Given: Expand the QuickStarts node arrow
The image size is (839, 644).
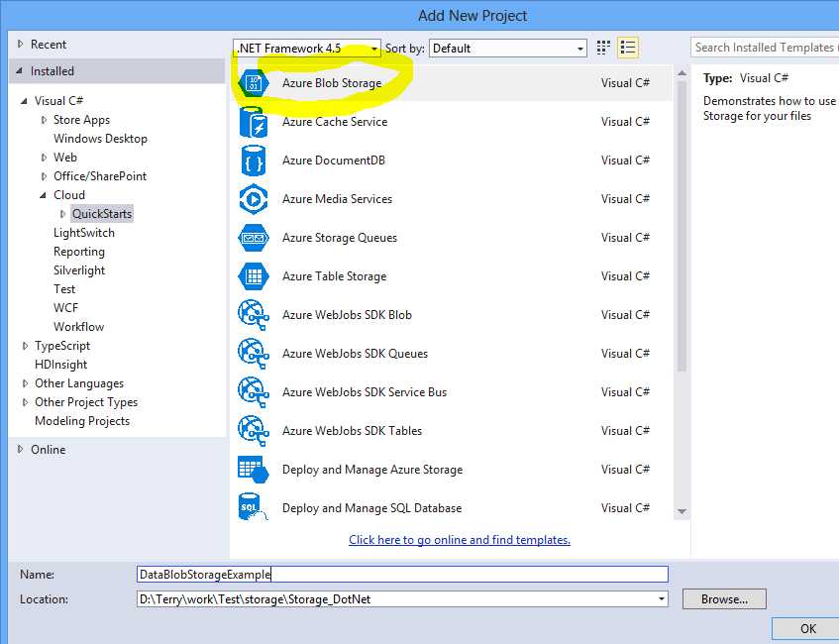Looking at the screenshot, I should pos(62,214).
